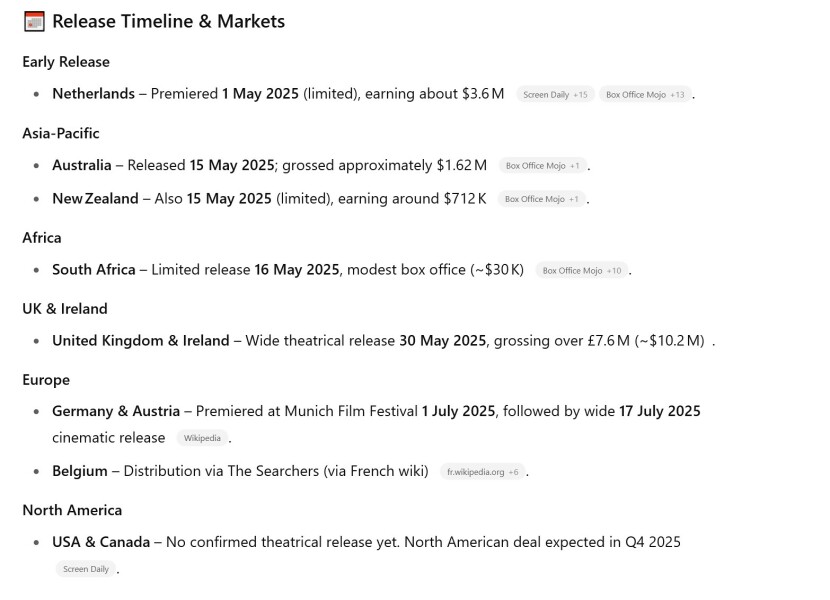Click the bold Belgium entry label
The image size is (830, 600).
(x=80, y=471)
